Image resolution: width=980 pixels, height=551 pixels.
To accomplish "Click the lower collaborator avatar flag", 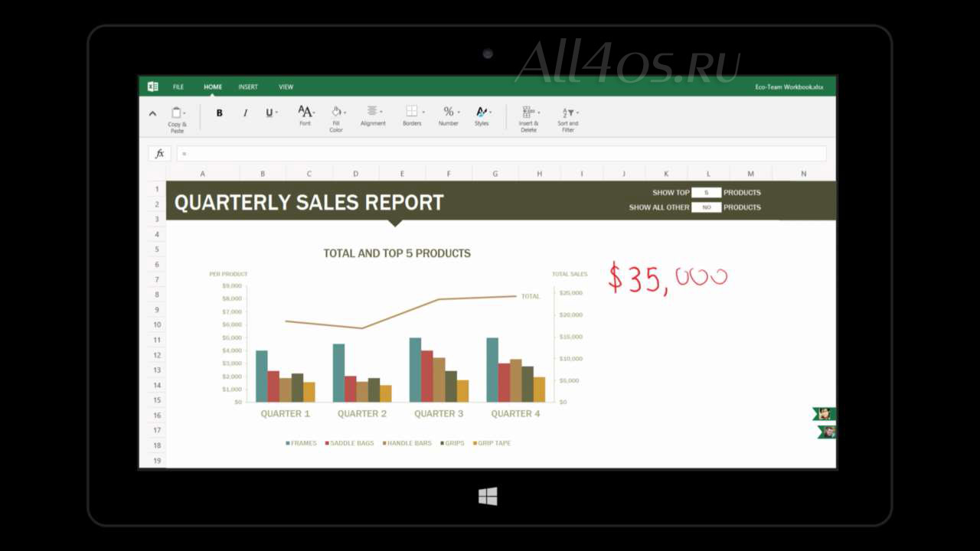I will 827,432.
